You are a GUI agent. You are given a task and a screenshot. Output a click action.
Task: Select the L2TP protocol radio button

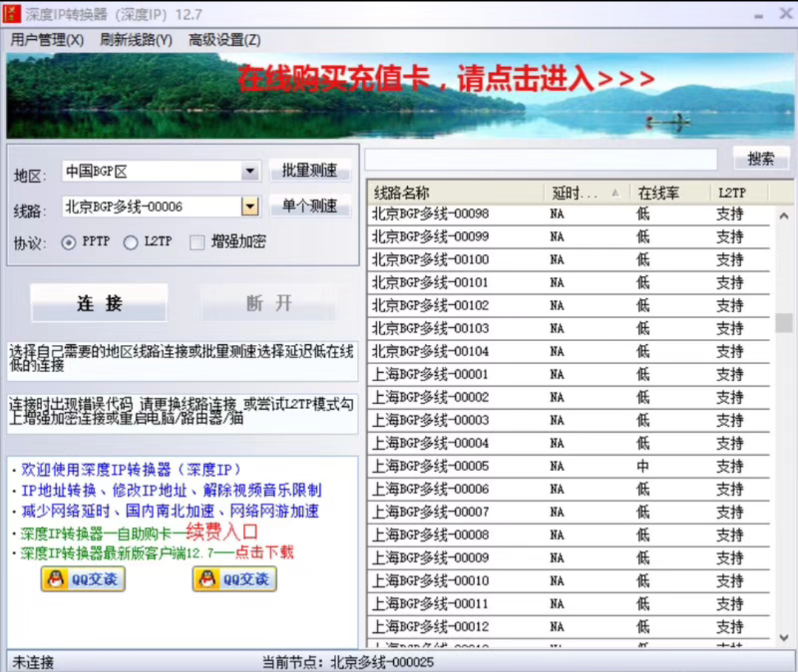(x=131, y=243)
